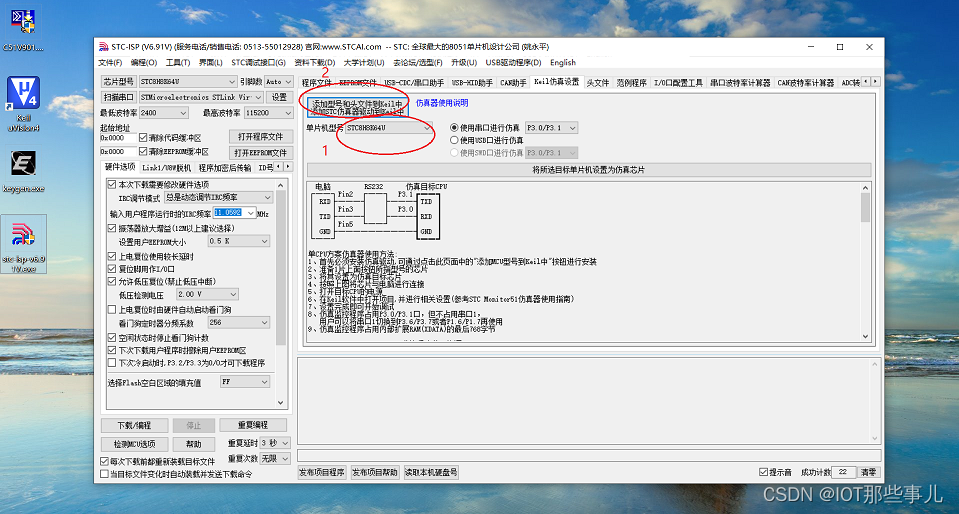This screenshot has height=514, width=959.
Task: Click left arrow of the 硬件选项 tab strip
Action: [278, 166]
